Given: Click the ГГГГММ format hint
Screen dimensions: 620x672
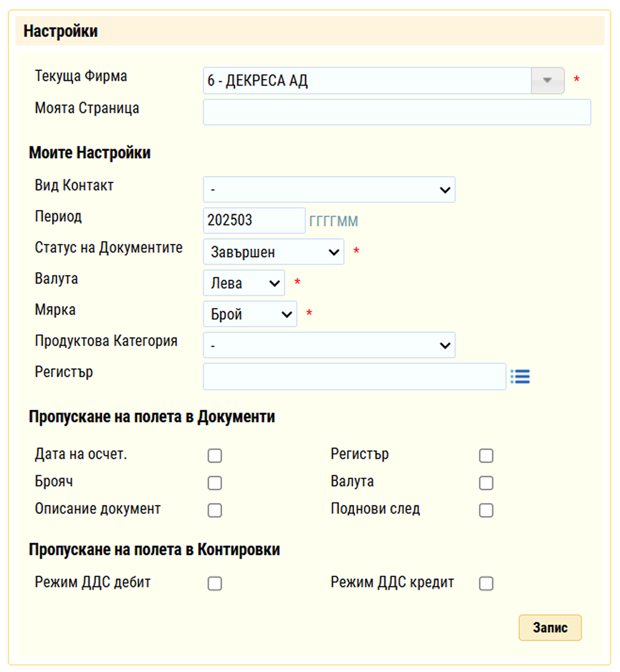Looking at the screenshot, I should [x=334, y=221].
